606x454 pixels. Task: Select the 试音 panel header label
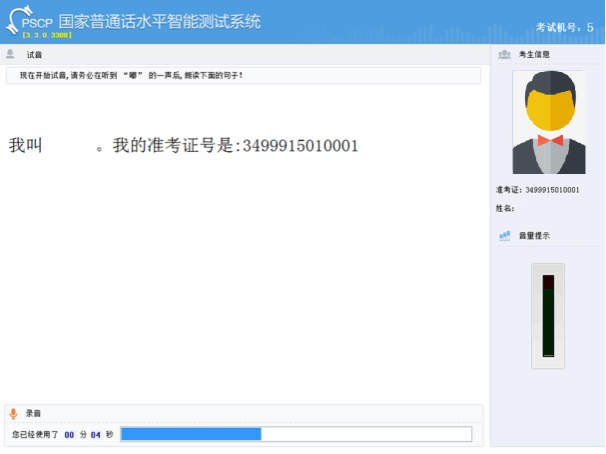(34, 55)
